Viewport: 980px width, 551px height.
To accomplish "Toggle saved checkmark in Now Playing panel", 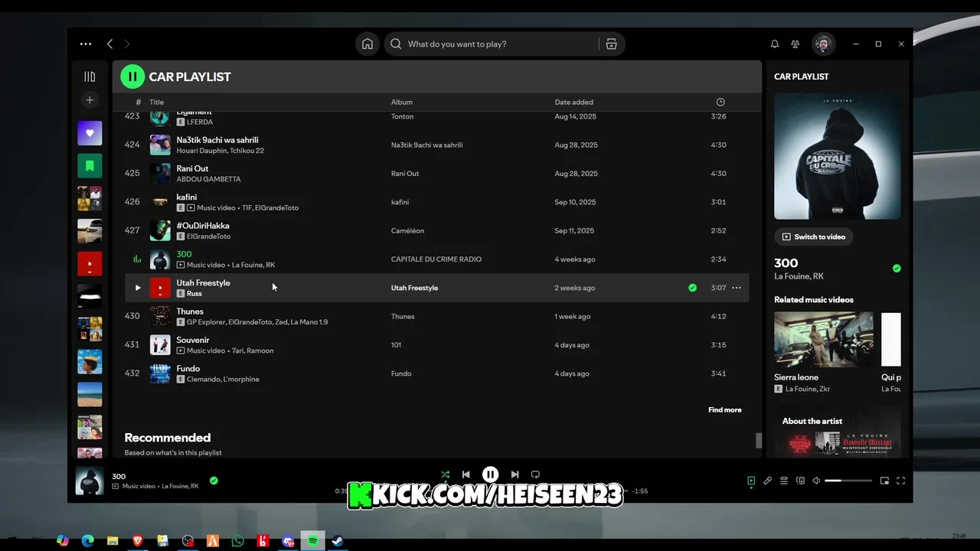I will tap(897, 269).
